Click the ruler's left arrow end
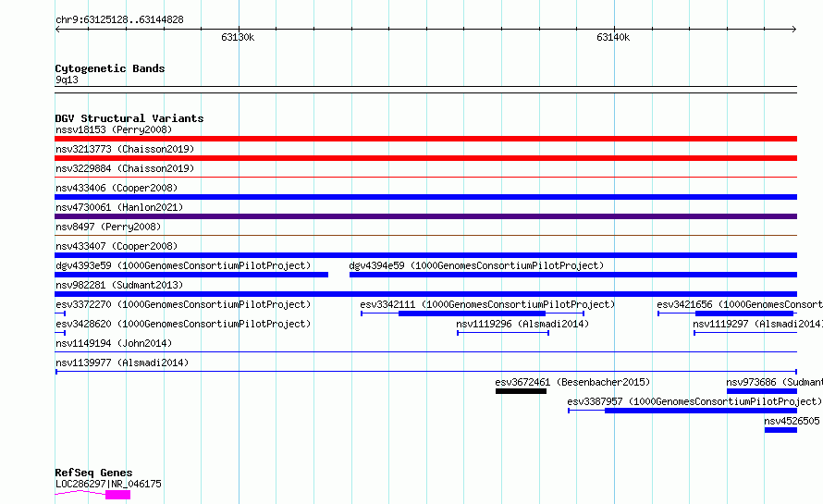This screenshot has height=504, width=823. pos(57,29)
